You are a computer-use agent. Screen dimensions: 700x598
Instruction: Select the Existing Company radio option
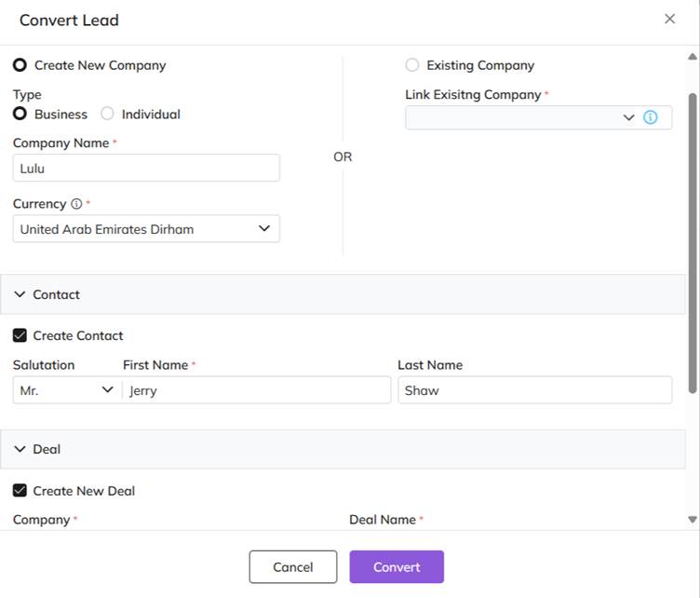412,65
